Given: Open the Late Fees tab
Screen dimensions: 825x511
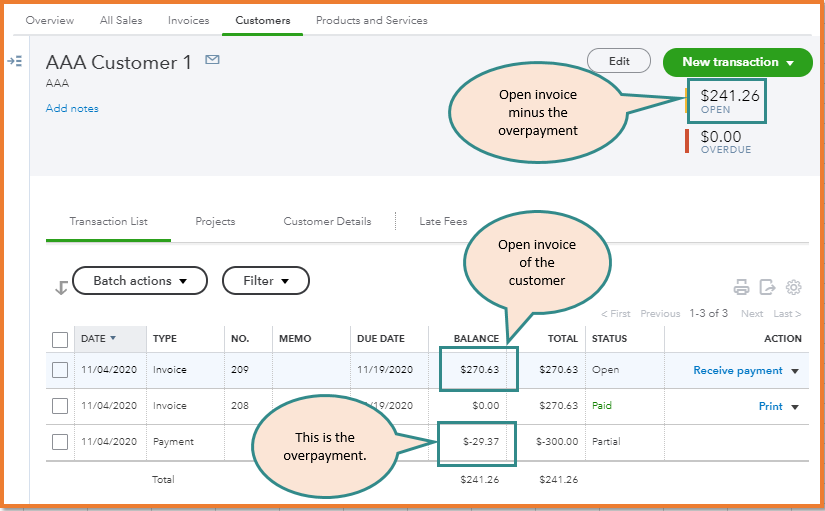Looking at the screenshot, I should click(443, 222).
